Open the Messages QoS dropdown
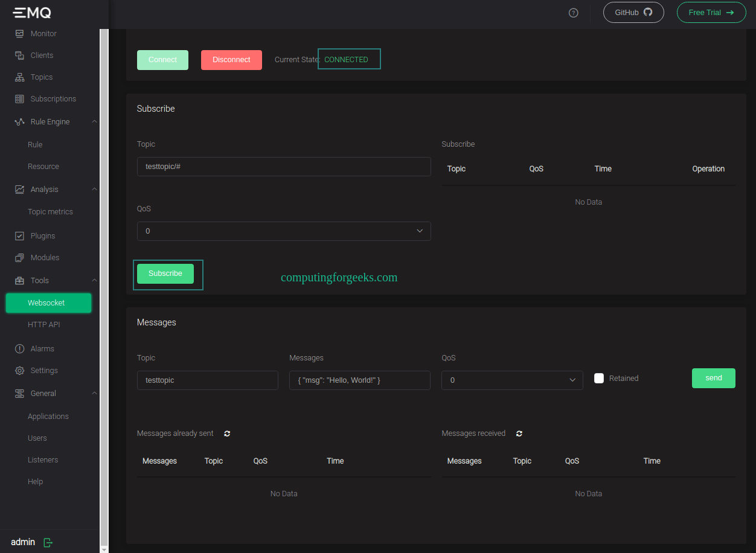Screen dimensions: 756x553 (x=512, y=380)
